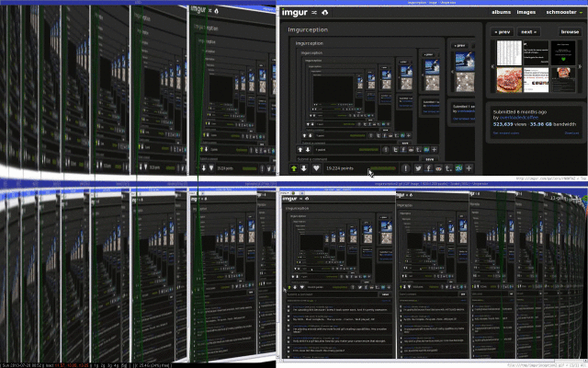Click the Download link

coord(571,132)
